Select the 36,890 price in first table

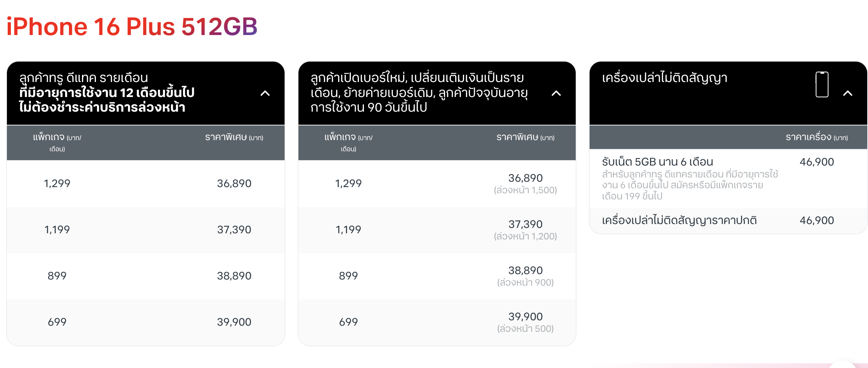tap(234, 183)
